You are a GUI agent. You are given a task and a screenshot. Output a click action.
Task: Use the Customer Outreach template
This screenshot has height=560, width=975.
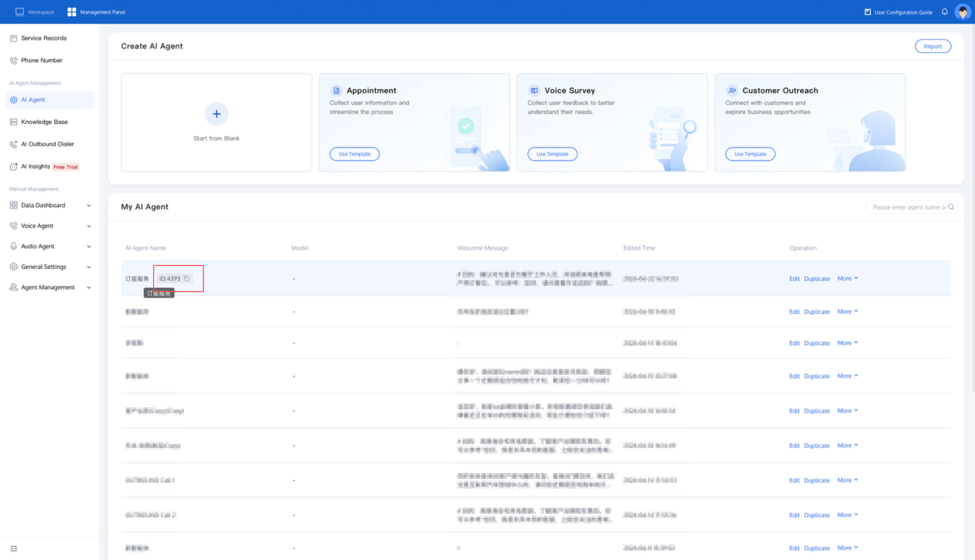tap(750, 154)
